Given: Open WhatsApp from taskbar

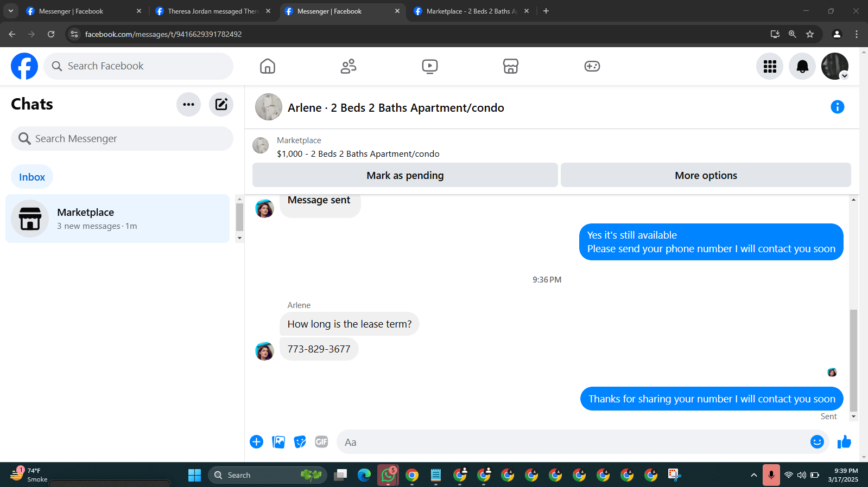Looking at the screenshot, I should [x=388, y=475].
